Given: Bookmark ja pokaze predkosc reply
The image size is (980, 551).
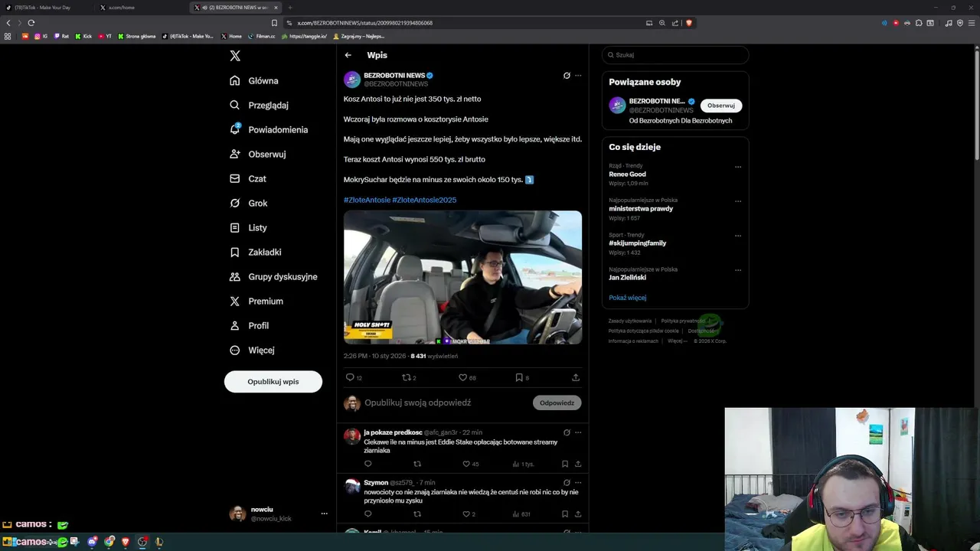Looking at the screenshot, I should 565,464.
